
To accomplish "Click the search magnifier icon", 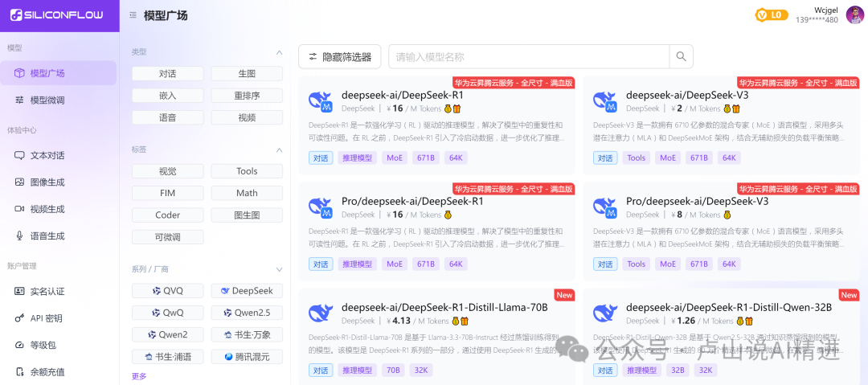I will click(x=682, y=56).
